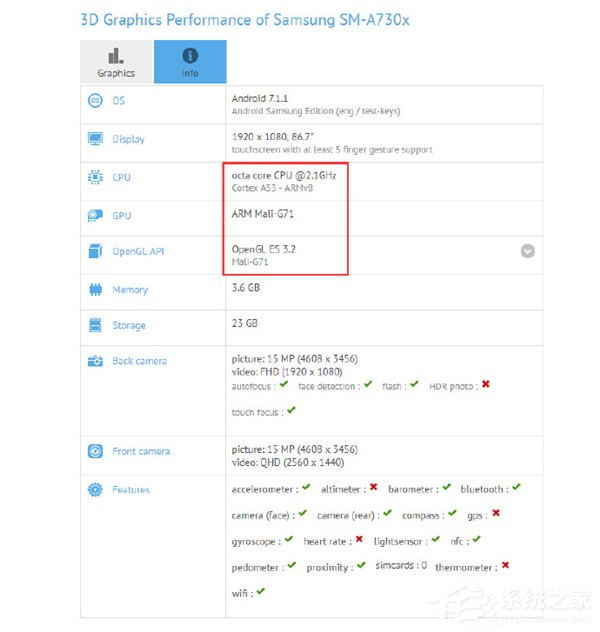Click the 3.6 GB memory value

tap(246, 287)
